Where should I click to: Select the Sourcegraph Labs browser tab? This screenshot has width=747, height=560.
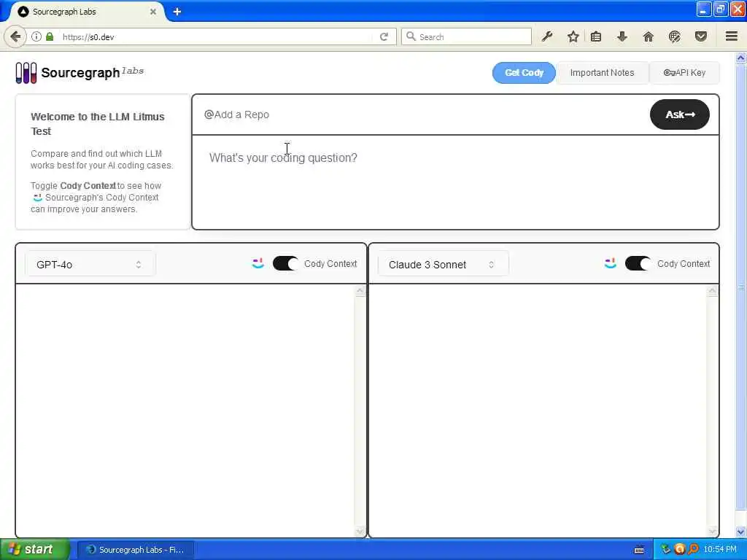[x=86, y=12]
